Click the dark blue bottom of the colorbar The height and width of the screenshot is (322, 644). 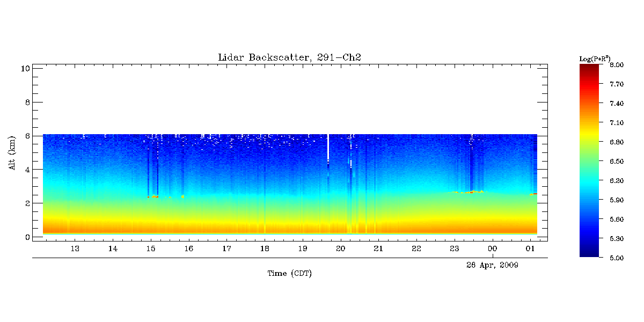(x=589, y=253)
